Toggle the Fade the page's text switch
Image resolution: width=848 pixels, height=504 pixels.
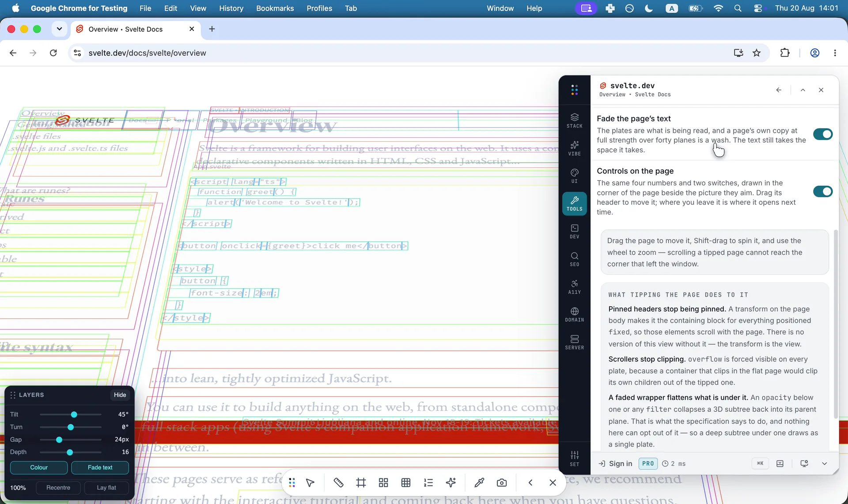pyautogui.click(x=822, y=134)
